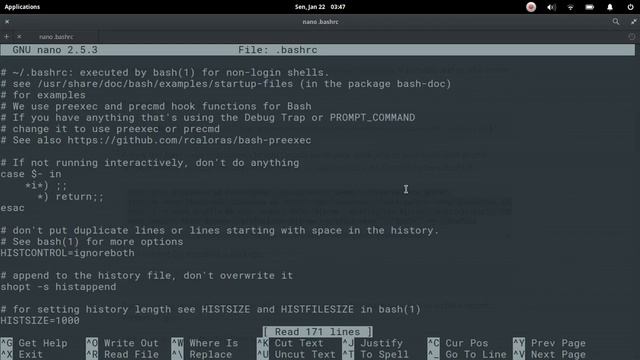Open the volume indicator
Screen dimensions: 640x360
coord(551,7)
